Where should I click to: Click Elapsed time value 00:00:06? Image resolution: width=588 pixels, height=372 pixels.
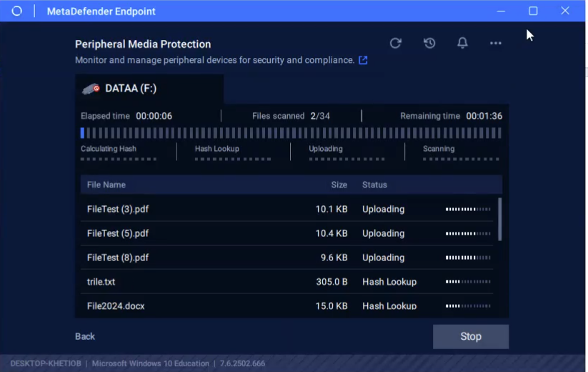154,116
